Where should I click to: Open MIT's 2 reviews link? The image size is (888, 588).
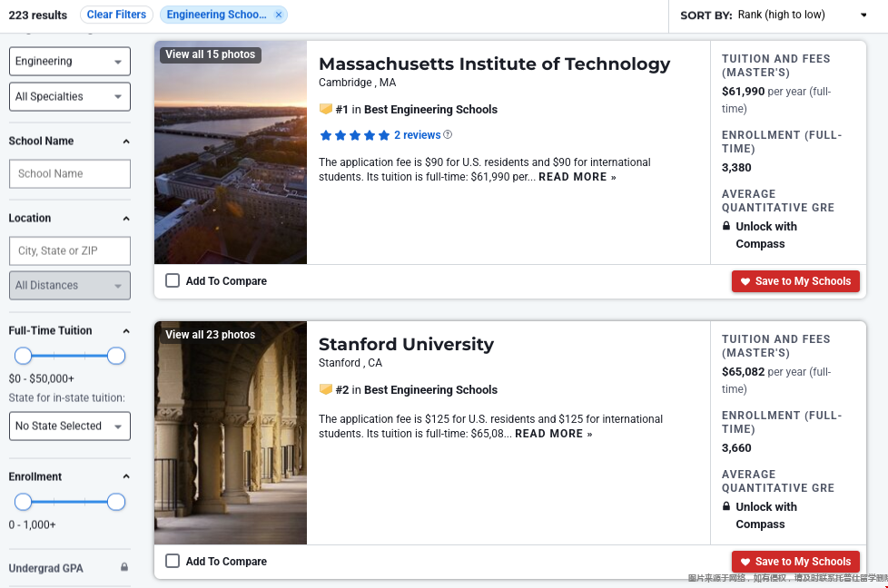click(x=418, y=134)
